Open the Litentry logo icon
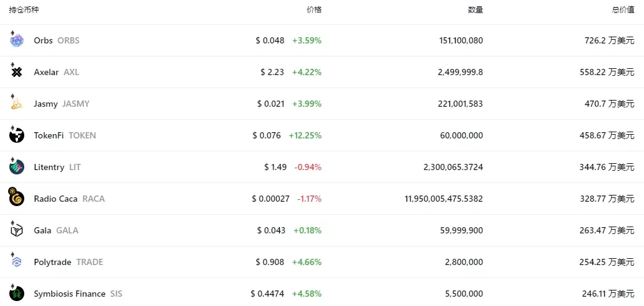Screen dimensions: 644x306 click(17, 167)
